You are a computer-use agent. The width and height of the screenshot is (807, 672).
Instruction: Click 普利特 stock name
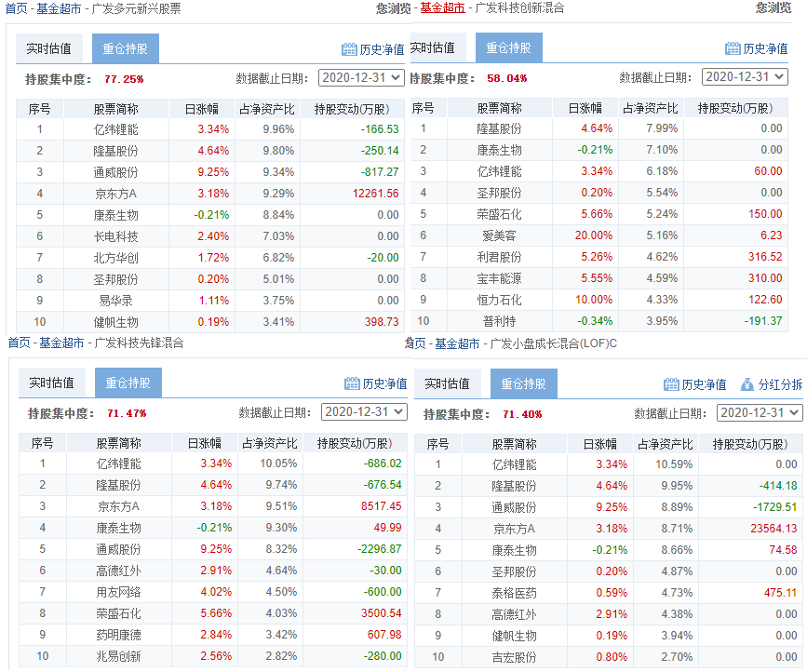tap(499, 321)
